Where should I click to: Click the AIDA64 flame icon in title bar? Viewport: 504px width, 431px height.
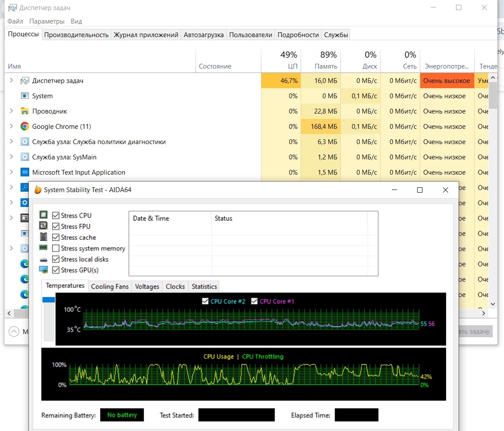38,190
